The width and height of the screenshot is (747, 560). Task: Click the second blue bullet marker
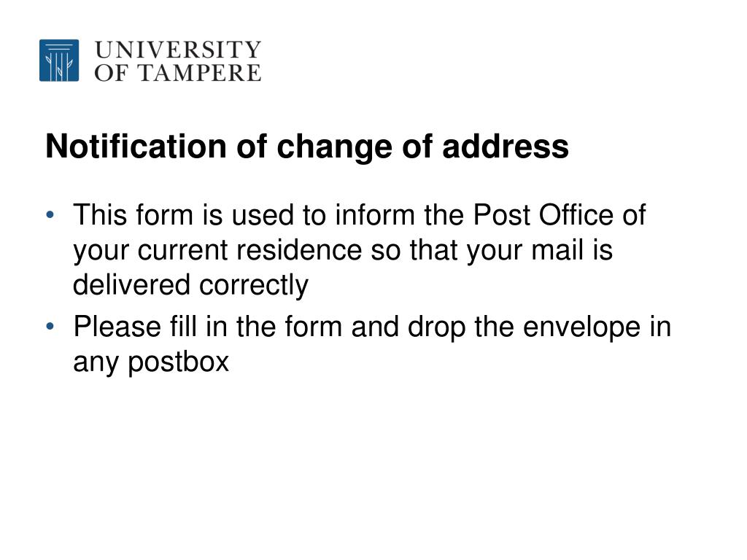[50, 327]
